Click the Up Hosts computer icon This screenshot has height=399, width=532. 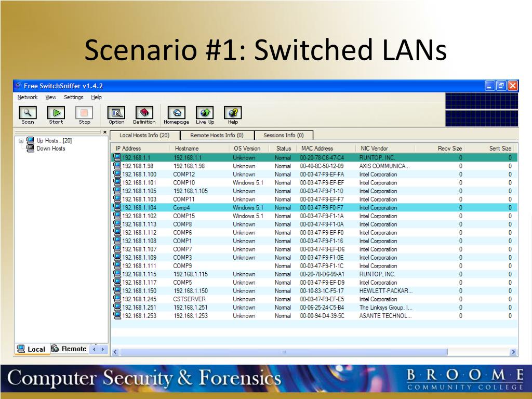[x=30, y=140]
